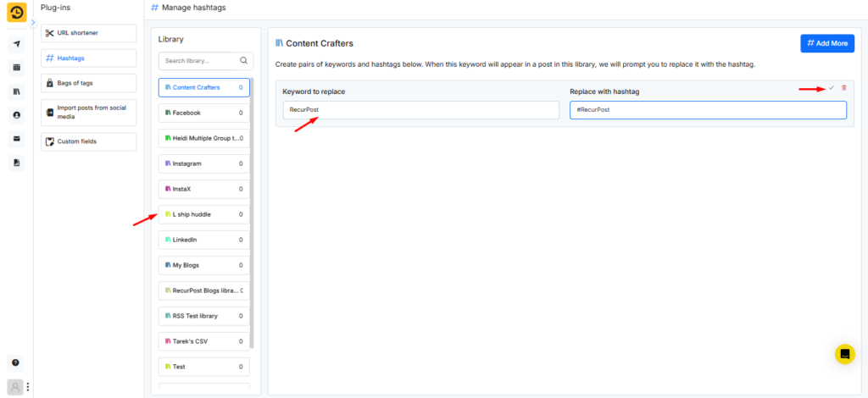Select the L ship huddle library

click(203, 214)
